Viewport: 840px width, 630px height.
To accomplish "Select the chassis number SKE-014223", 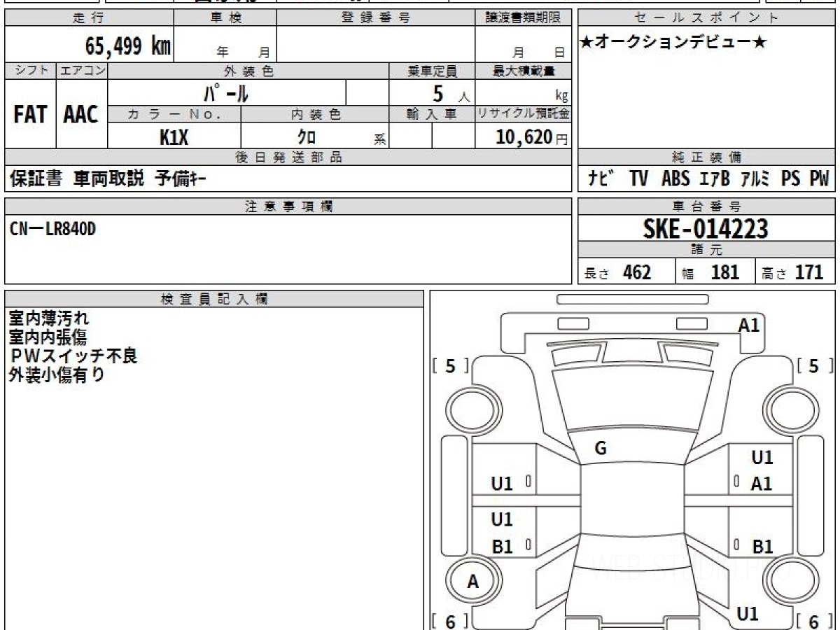I will (x=706, y=228).
